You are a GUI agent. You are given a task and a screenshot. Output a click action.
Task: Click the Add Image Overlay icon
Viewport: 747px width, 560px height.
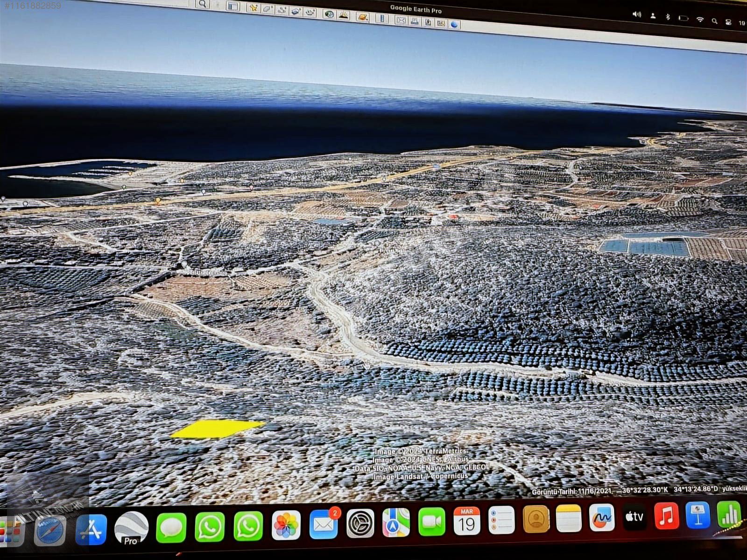[x=296, y=11]
